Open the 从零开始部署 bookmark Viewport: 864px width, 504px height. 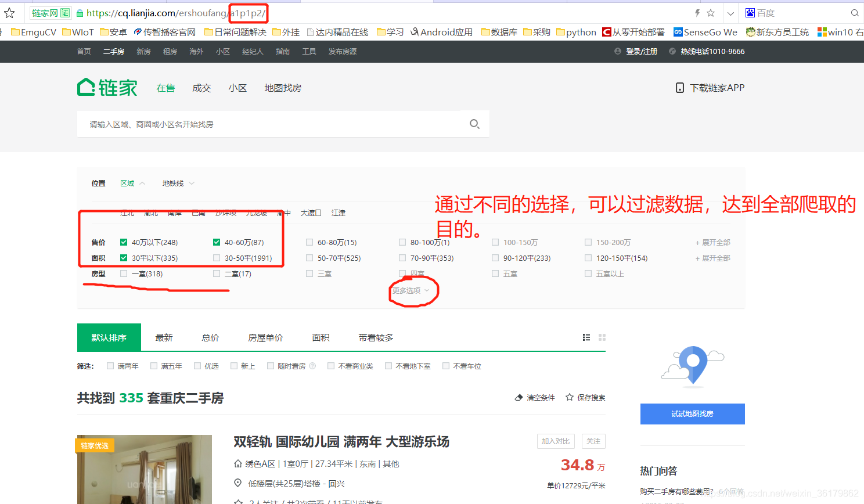pyautogui.click(x=633, y=32)
